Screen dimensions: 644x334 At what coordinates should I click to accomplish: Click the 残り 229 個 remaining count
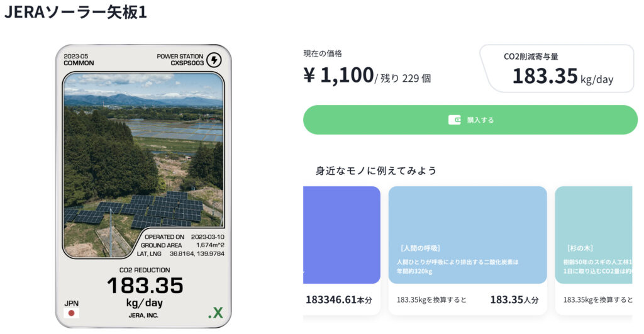pos(406,79)
